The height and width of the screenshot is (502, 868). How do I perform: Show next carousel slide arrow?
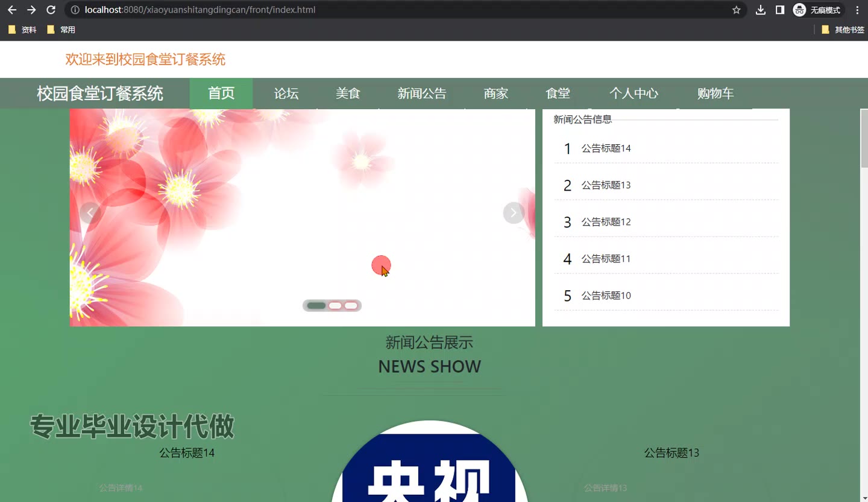coord(514,212)
